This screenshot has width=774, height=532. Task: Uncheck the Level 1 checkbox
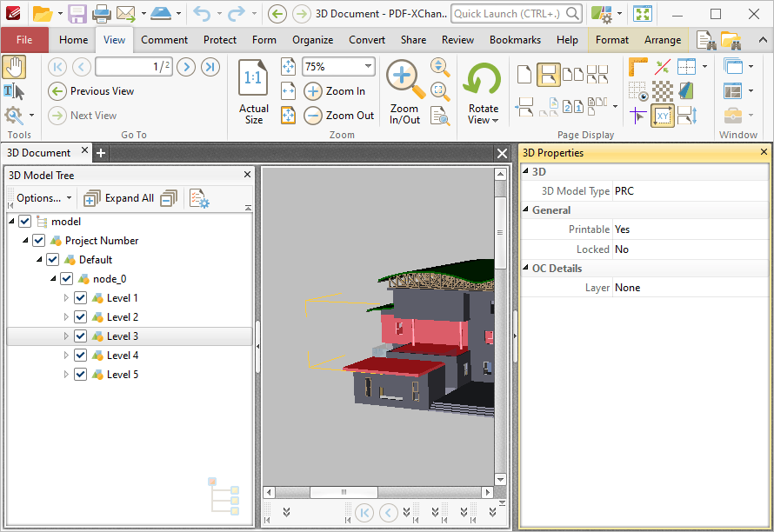coord(80,298)
